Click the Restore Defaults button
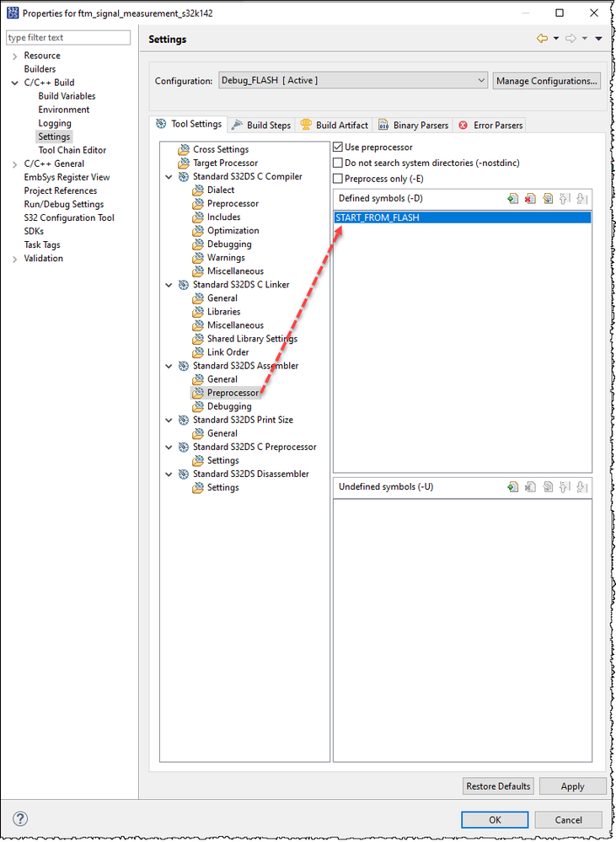The image size is (616, 842). coord(498,786)
